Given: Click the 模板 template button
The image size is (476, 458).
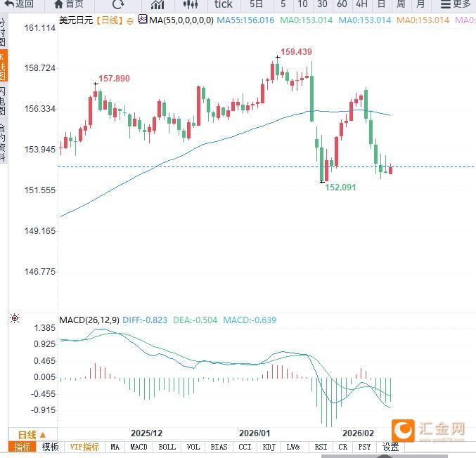Looking at the screenshot, I should [x=51, y=447].
